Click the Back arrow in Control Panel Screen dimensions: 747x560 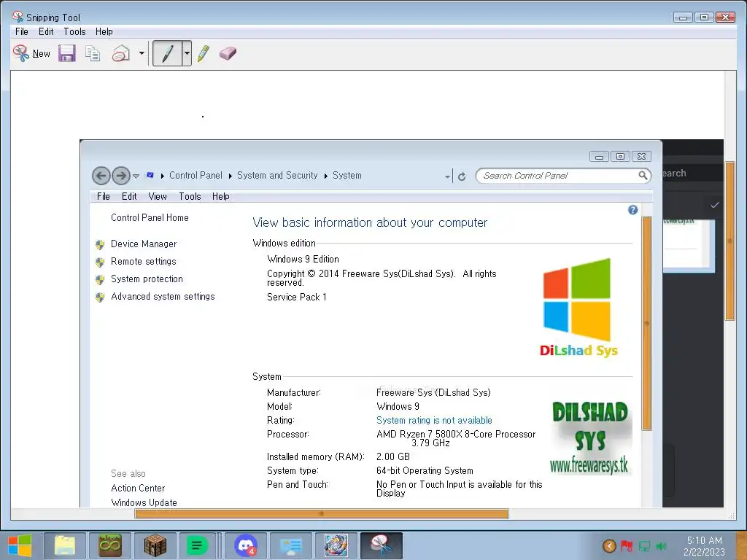tap(101, 176)
